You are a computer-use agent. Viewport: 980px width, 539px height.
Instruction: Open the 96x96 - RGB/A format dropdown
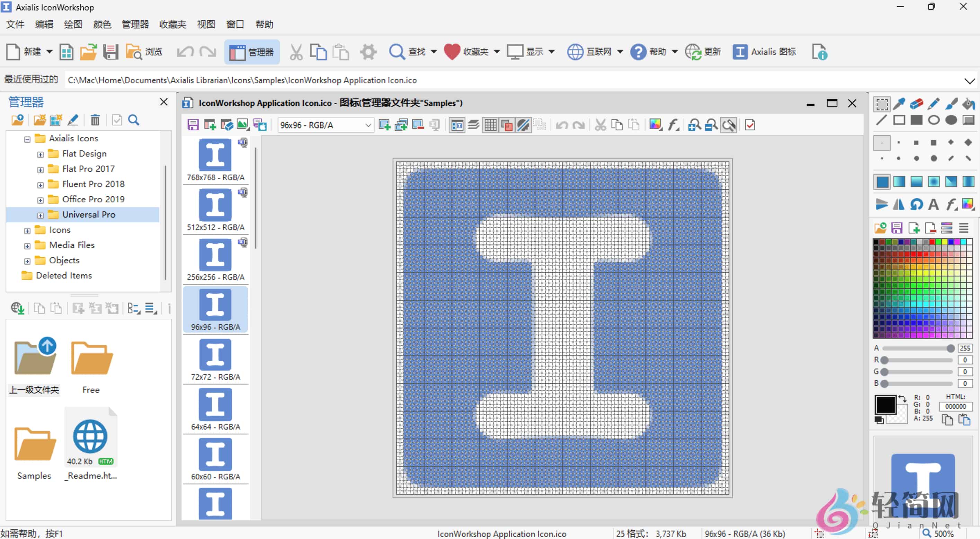(x=367, y=125)
